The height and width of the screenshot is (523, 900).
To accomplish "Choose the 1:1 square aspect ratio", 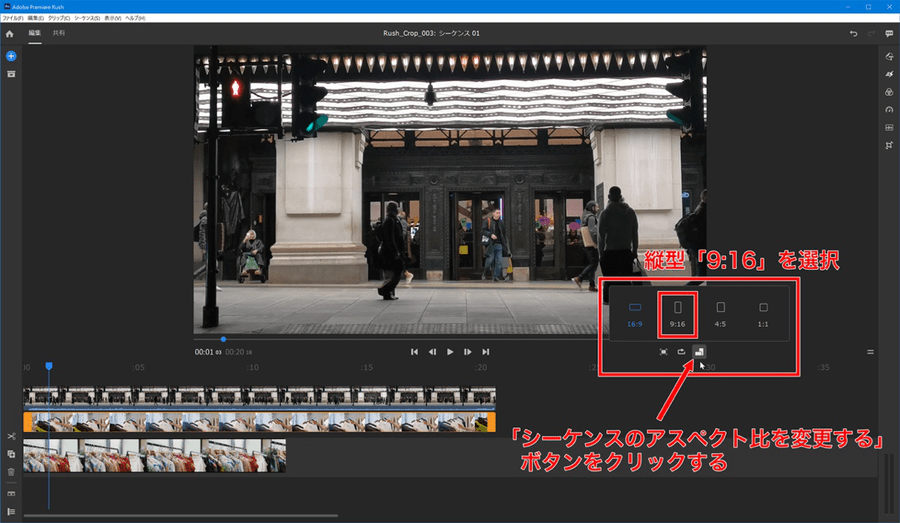I will pos(763,312).
